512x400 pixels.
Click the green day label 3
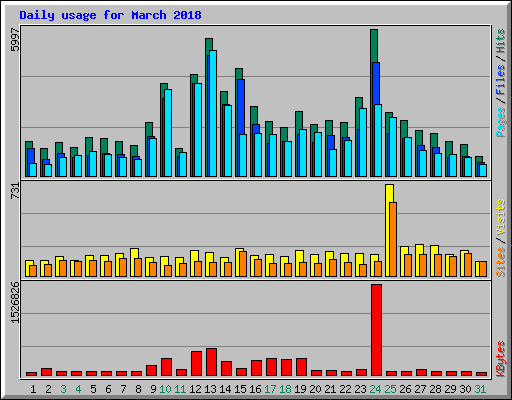tap(63, 389)
